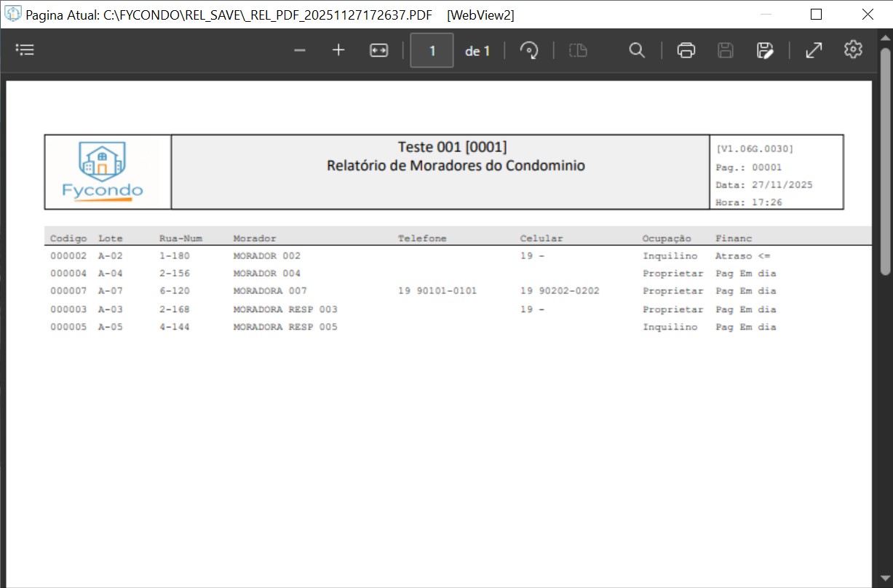Zoom in with the plus button

point(338,50)
